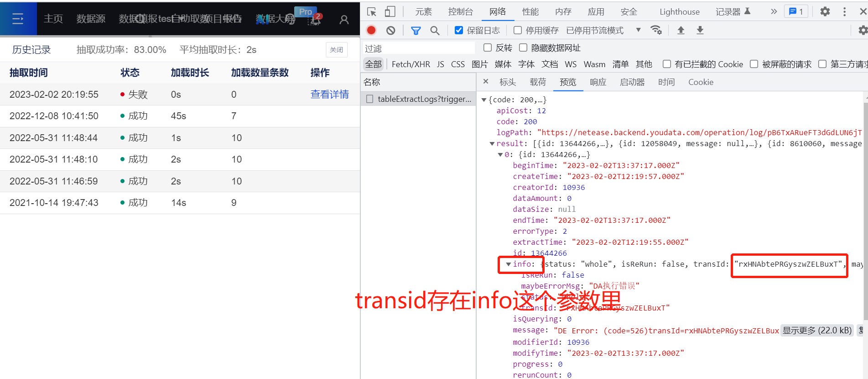Viewport: 868px width, 379px height.
Task: Collapse the root {code: 200,…} object
Action: point(484,100)
